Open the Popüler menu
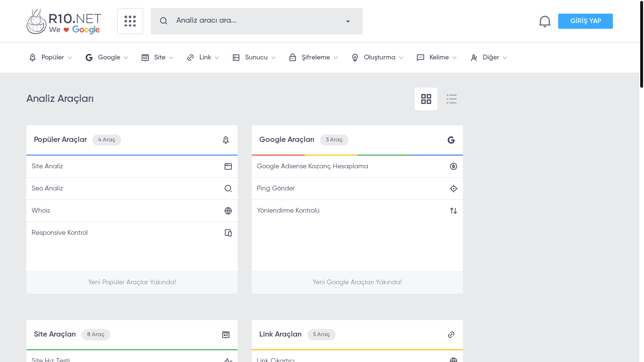Screen dimensions: 644x362 tap(50, 58)
